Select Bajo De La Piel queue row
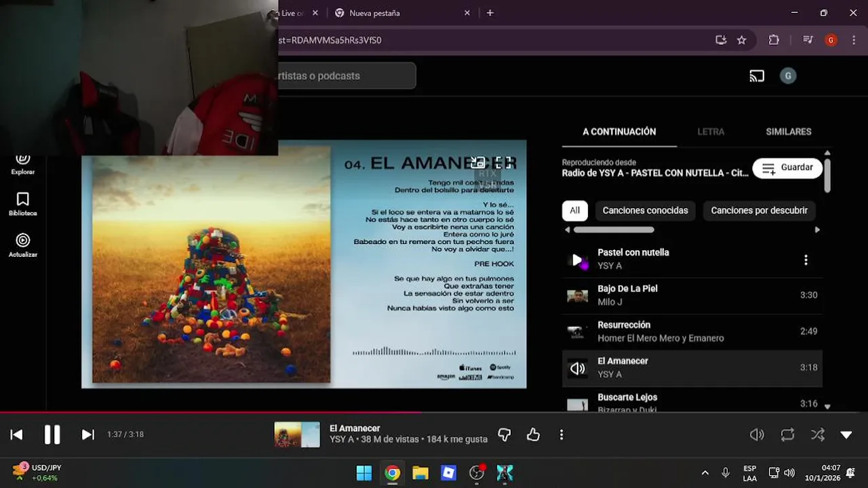The image size is (868, 488). 692,296
